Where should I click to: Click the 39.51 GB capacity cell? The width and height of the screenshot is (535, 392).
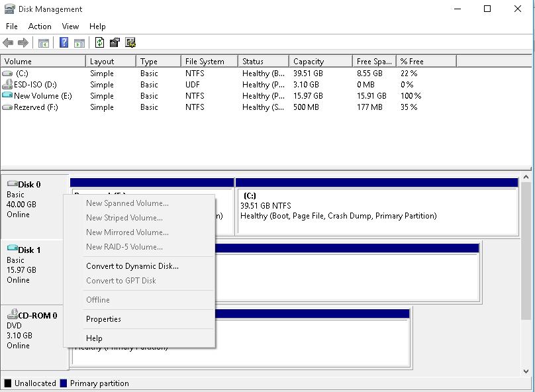pos(308,73)
